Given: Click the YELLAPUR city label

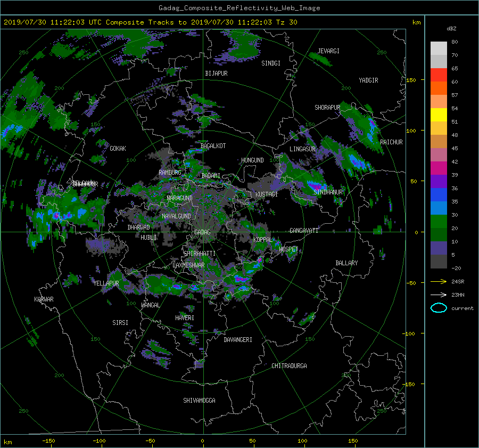Looking at the screenshot, I should tap(106, 283).
